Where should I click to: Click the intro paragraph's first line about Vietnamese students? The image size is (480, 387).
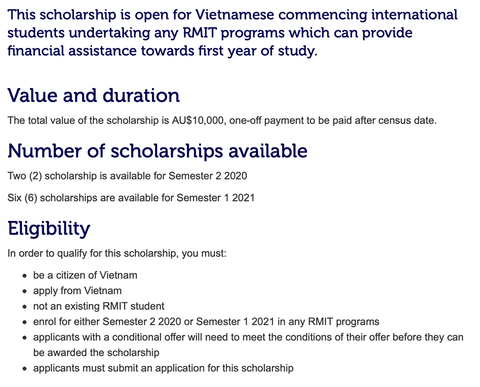click(x=232, y=15)
